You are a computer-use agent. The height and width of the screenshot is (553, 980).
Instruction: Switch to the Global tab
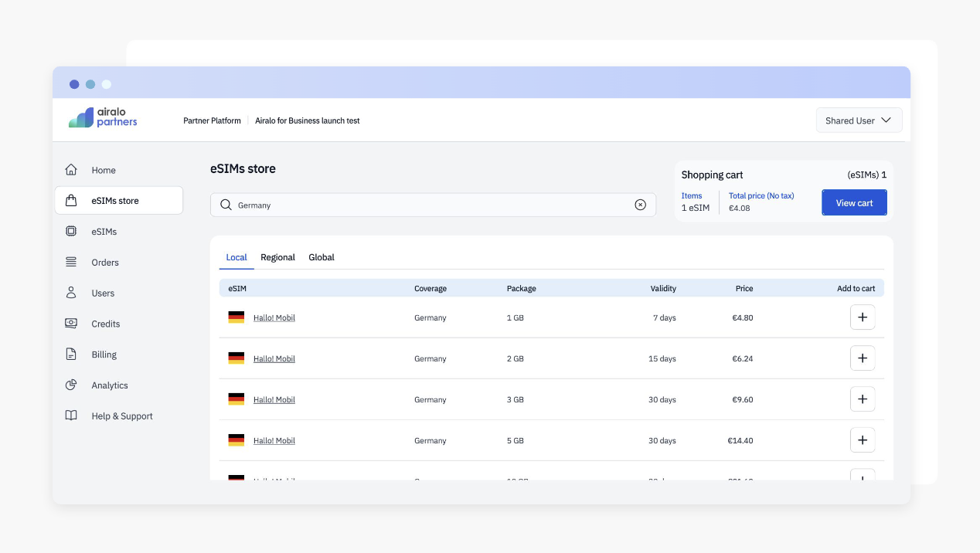(x=322, y=257)
